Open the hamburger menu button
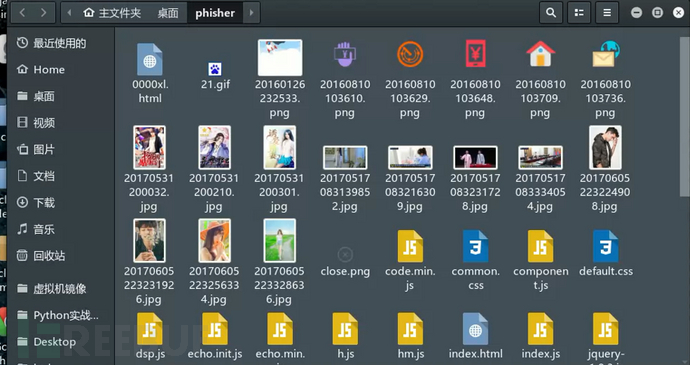Image resolution: width=690 pixels, height=365 pixels. tap(607, 13)
